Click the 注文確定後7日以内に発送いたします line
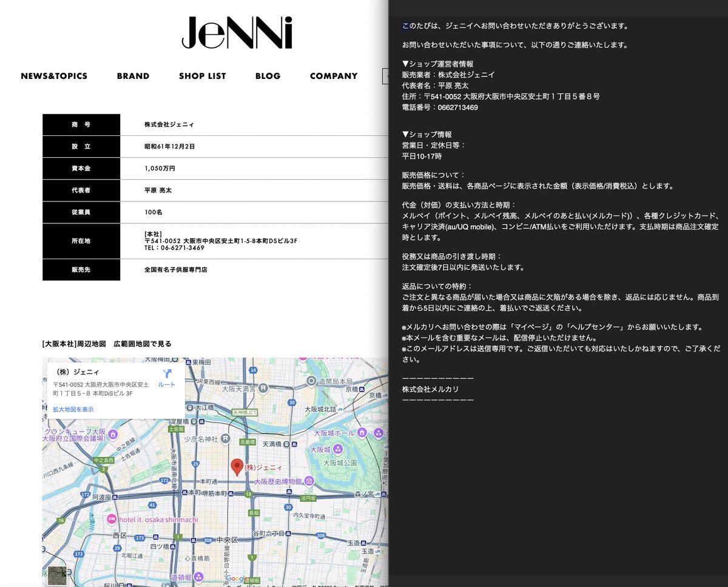 [x=463, y=267]
